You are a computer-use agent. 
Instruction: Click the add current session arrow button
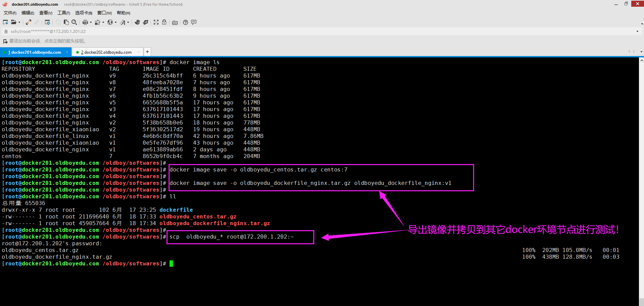pos(5,41)
